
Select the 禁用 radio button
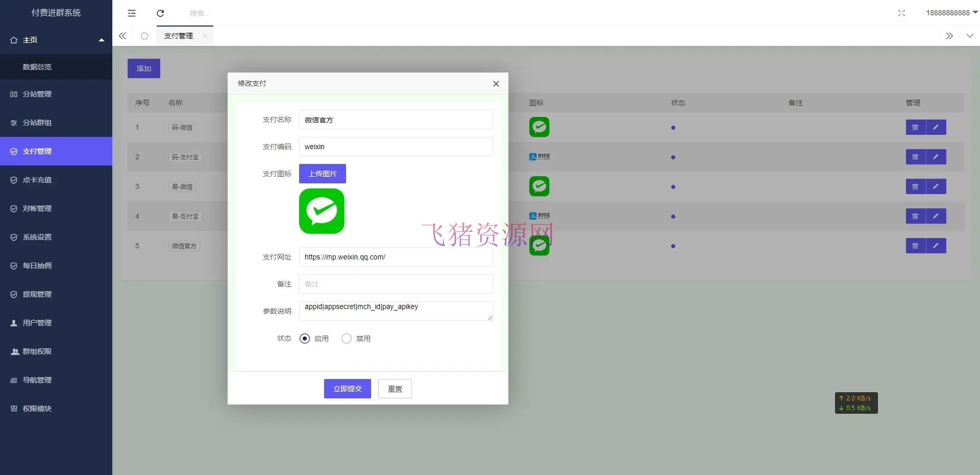347,338
